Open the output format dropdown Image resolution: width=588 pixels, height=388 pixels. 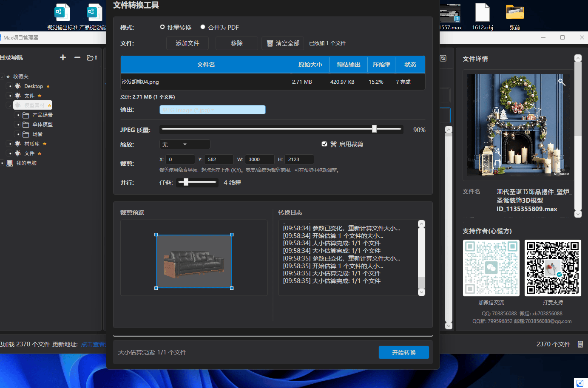pos(213,110)
